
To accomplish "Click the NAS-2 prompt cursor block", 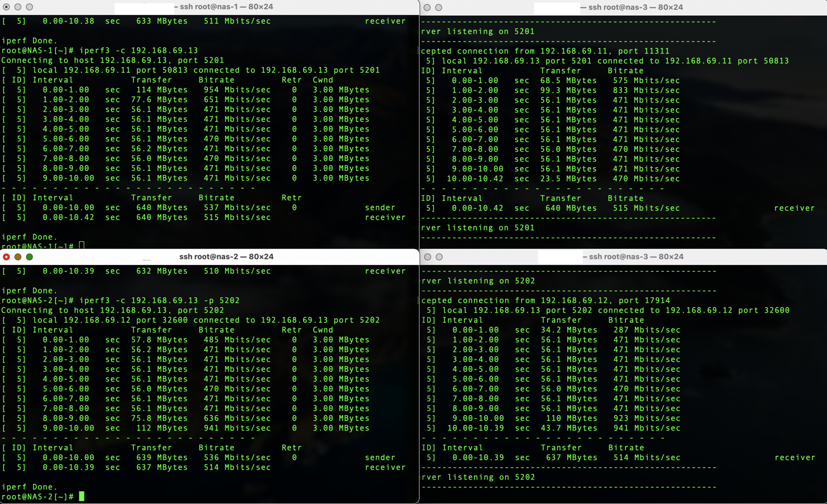I will [x=81, y=497].
